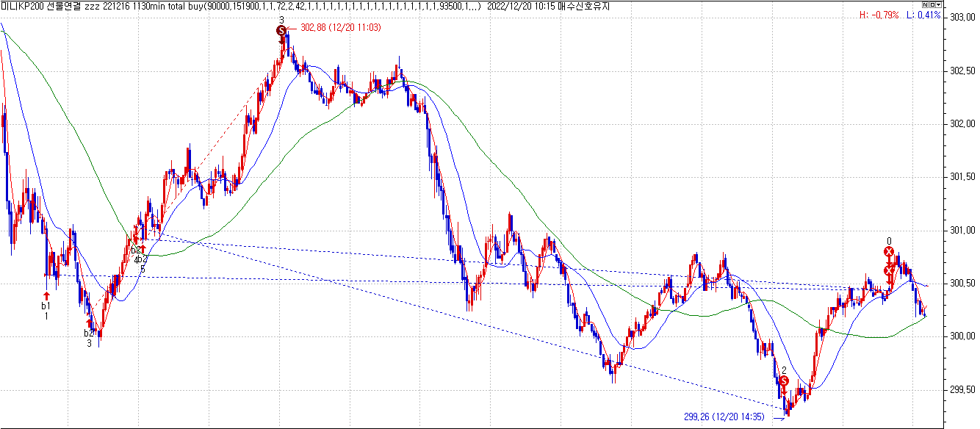Click the N button at chart top-right
This screenshot has width=980, height=429.
pyautogui.click(x=925, y=4)
